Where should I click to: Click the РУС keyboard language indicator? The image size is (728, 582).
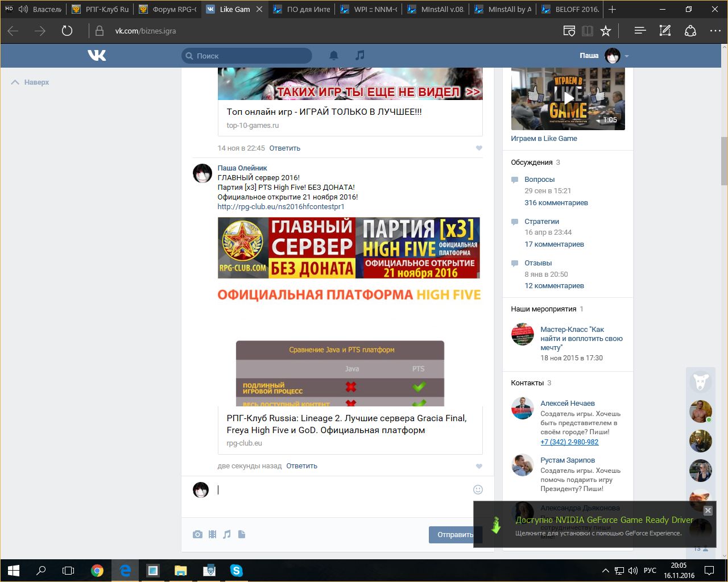coord(650,571)
